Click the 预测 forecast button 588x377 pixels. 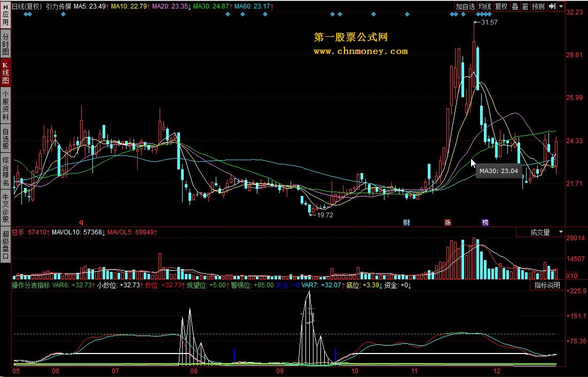[538, 6]
